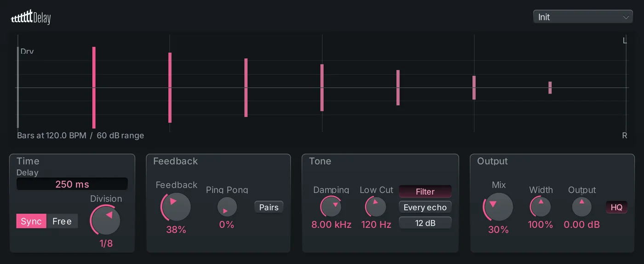
Task: Click the Output section heading
Action: point(493,161)
